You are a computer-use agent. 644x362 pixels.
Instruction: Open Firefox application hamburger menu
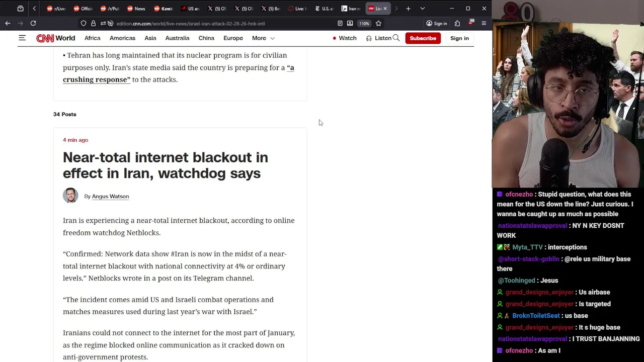[x=484, y=23]
